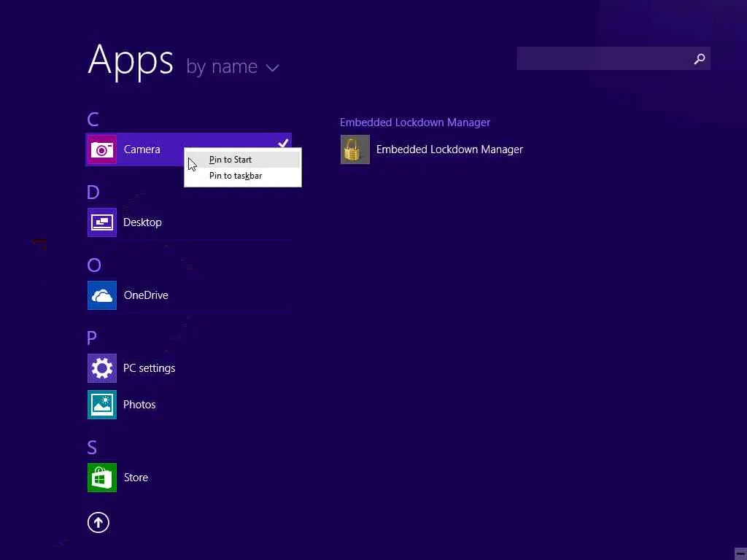This screenshot has height=560, width=747.
Task: Click the zoom-out minus button in corner
Action: (740, 554)
